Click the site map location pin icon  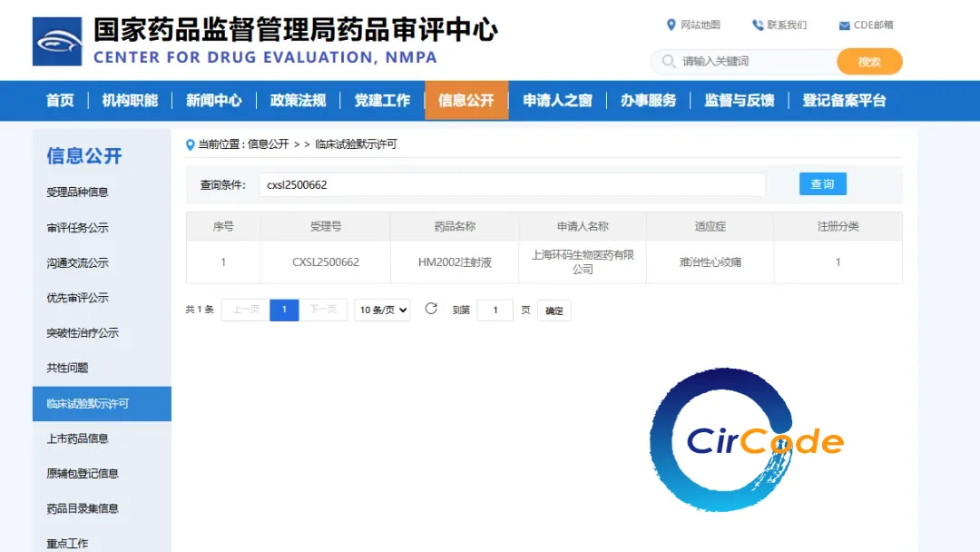coord(671,25)
